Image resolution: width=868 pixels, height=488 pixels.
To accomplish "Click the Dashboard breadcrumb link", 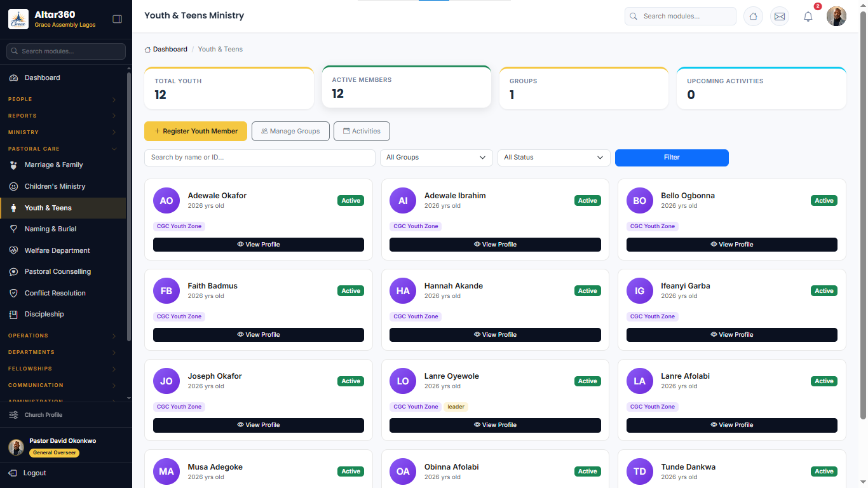I will (x=166, y=49).
